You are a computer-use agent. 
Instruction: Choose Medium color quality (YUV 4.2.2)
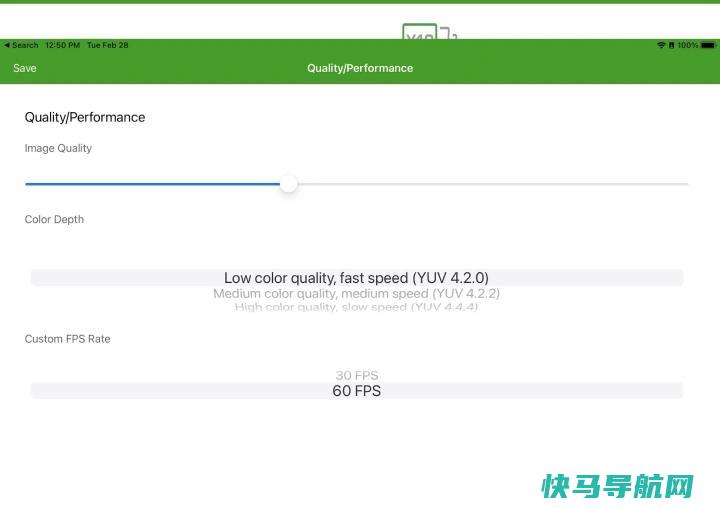tap(356, 294)
